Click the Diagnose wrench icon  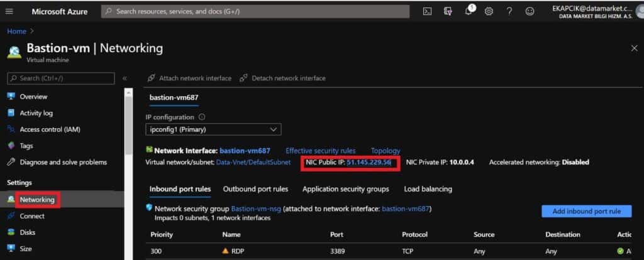(x=11, y=162)
